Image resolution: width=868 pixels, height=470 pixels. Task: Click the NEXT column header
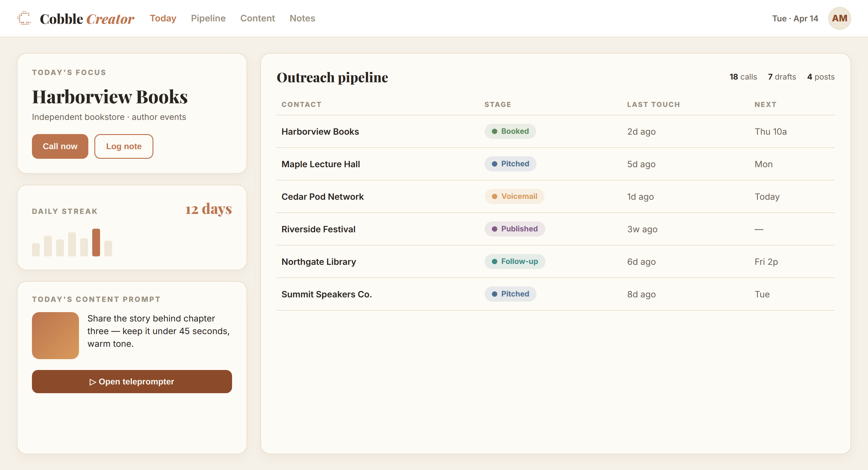765,105
